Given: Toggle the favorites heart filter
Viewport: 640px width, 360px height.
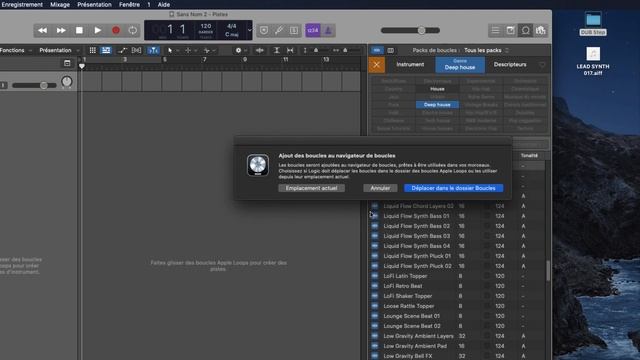Looking at the screenshot, I should (x=542, y=64).
